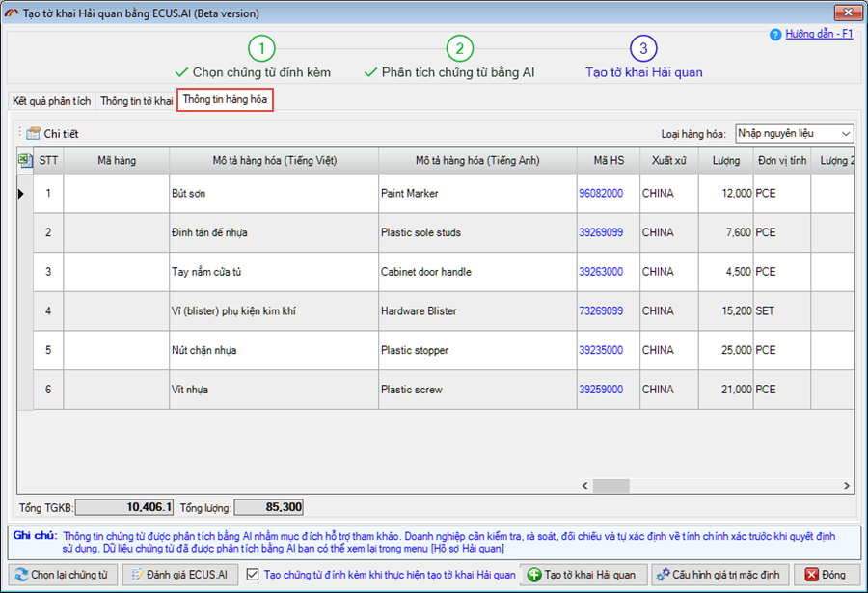
Task: Click the green plus Tạo tờ khai icon
Action: pos(533,575)
